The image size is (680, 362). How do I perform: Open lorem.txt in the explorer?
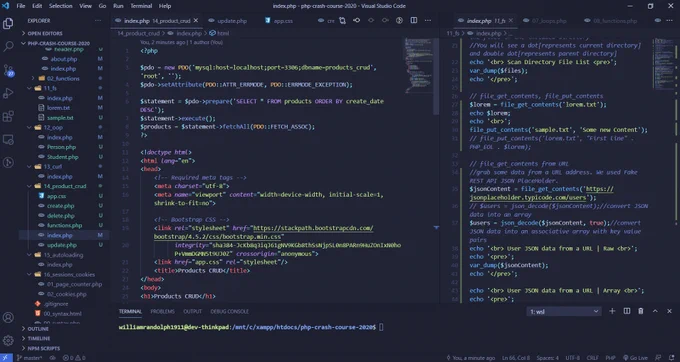tap(59, 108)
